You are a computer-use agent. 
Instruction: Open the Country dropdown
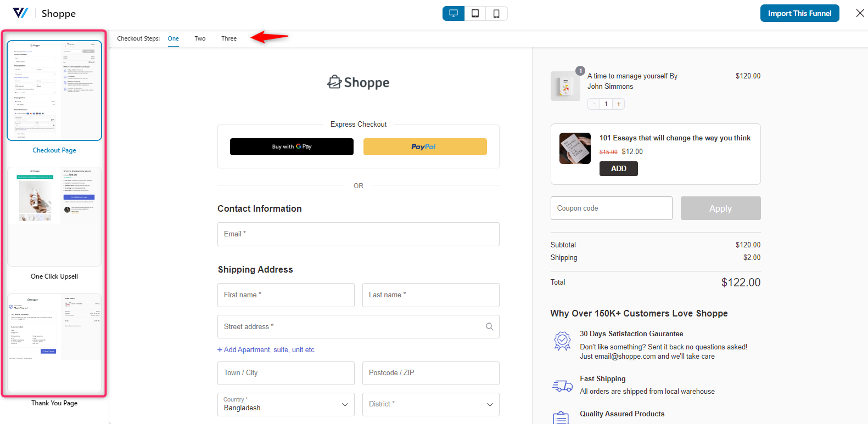click(x=286, y=404)
